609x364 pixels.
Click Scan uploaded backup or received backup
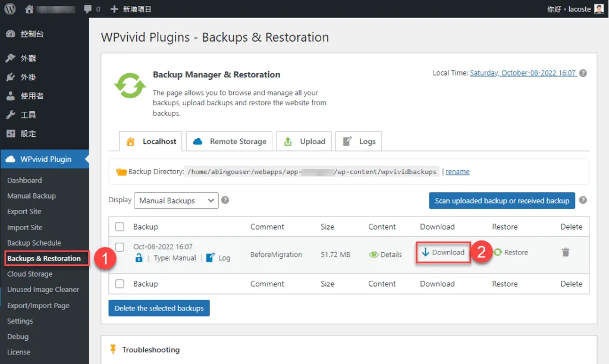(x=502, y=200)
